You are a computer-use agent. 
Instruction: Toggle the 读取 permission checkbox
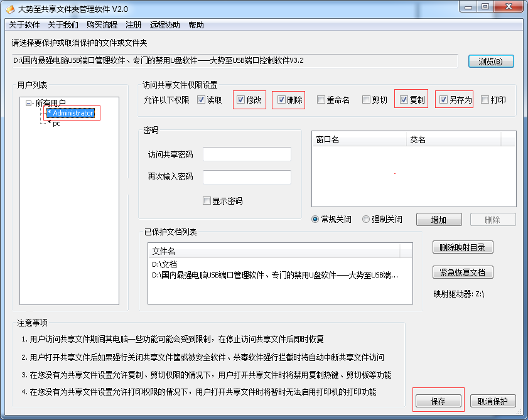pyautogui.click(x=201, y=100)
